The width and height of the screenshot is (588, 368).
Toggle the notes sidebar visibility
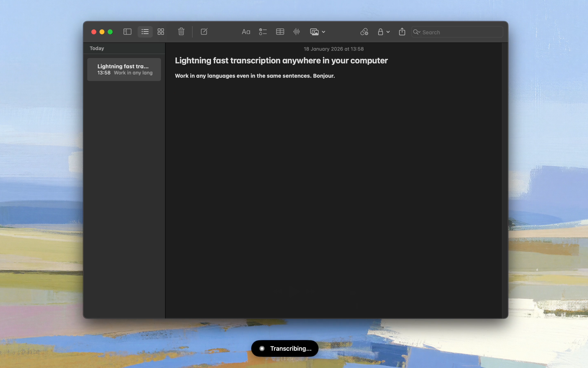pyautogui.click(x=127, y=32)
